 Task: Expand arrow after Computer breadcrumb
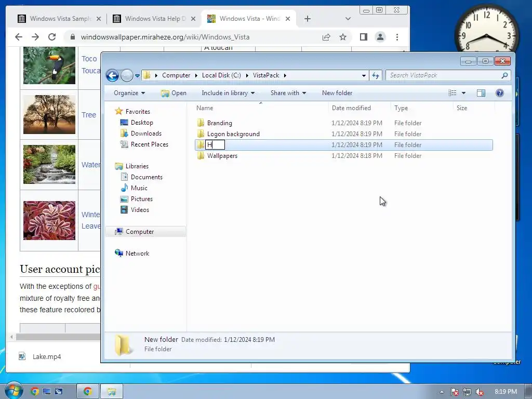tap(196, 75)
